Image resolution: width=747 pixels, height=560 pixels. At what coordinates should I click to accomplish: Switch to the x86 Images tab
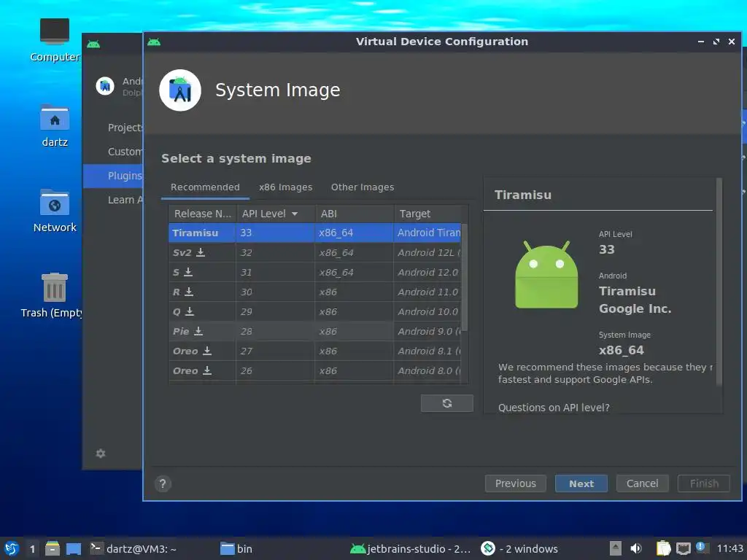pyautogui.click(x=285, y=187)
